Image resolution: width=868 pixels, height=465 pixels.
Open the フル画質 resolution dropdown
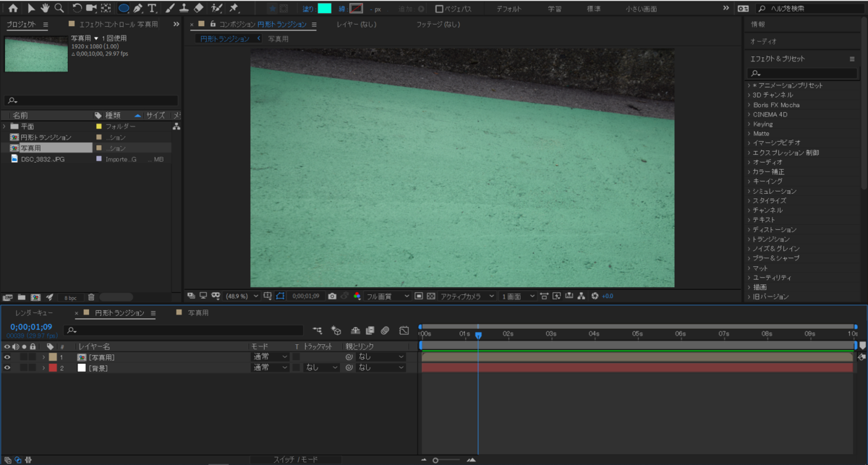click(387, 296)
